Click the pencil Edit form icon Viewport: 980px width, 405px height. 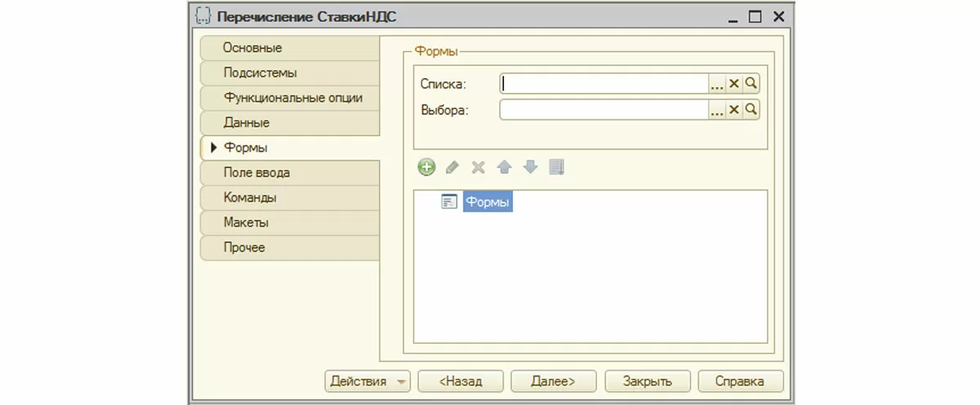click(x=452, y=167)
